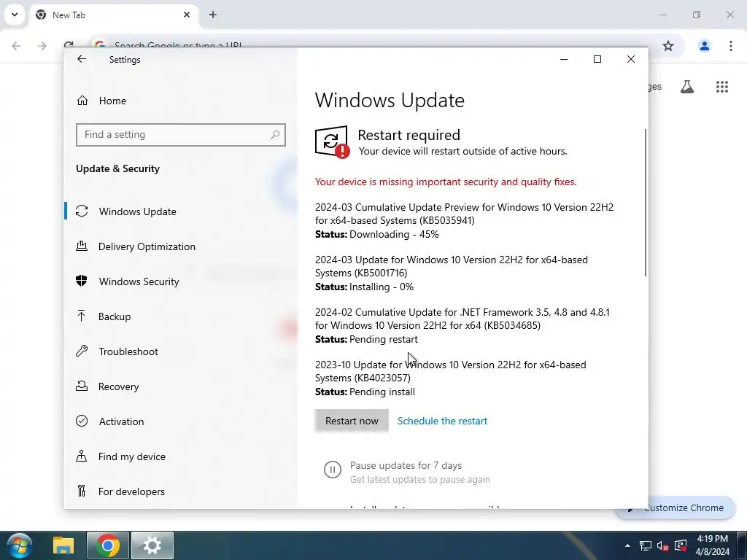Click the muted volume tray icon
This screenshot has width=747, height=560.
pos(662,545)
